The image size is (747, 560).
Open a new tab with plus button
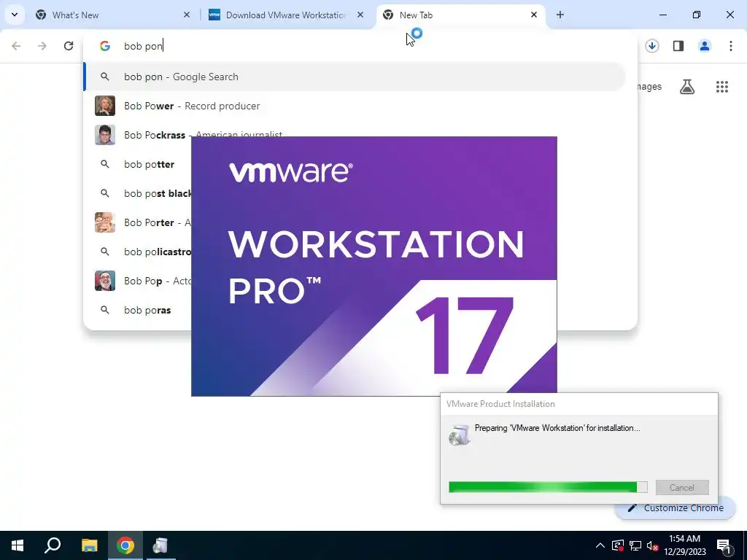560,15
